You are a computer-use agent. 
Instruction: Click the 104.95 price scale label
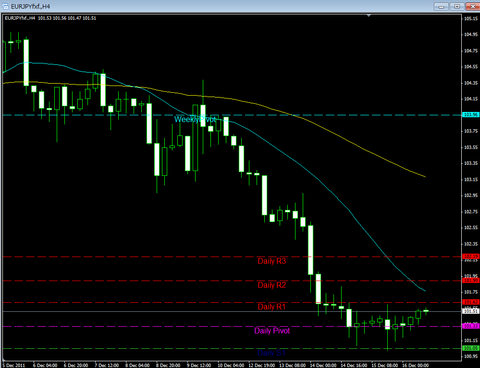[471, 35]
